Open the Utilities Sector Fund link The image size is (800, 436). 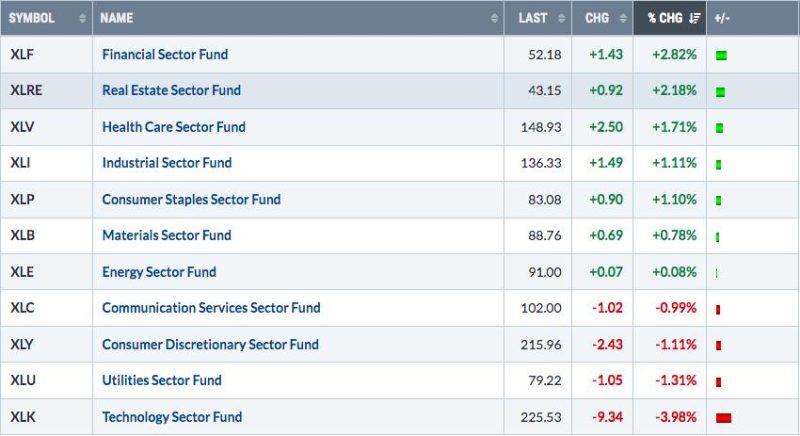[161, 380]
